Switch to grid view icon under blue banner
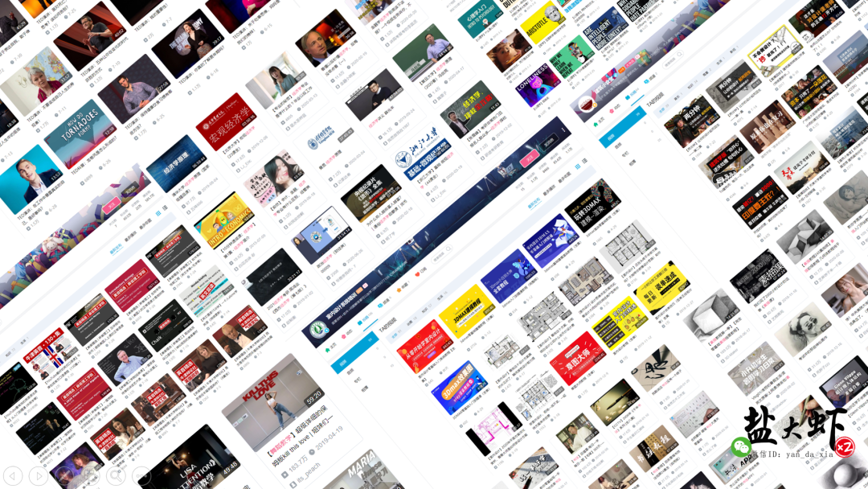 tap(577, 166)
